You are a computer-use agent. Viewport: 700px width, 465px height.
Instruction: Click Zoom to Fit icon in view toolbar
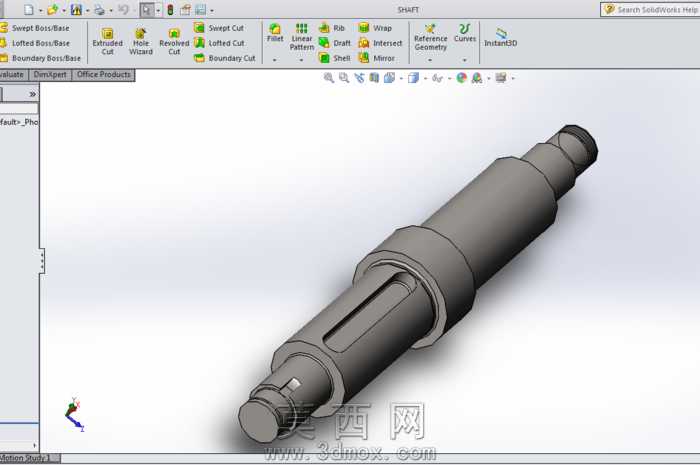pyautogui.click(x=329, y=78)
